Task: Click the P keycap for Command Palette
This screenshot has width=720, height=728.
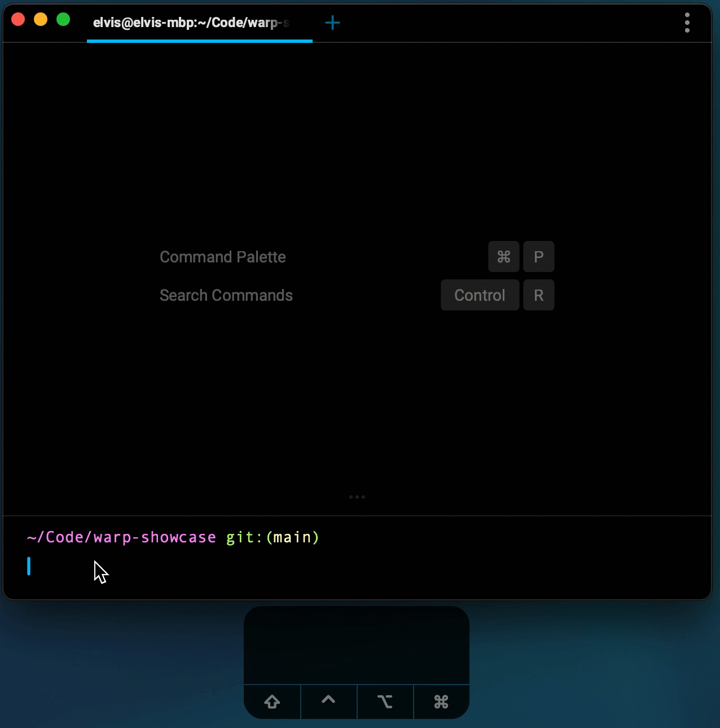Action: [538, 257]
